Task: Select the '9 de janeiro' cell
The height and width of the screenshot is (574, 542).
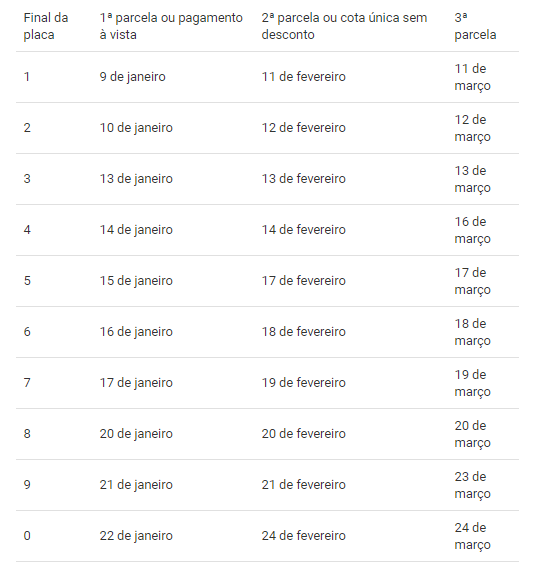Action: point(132,77)
